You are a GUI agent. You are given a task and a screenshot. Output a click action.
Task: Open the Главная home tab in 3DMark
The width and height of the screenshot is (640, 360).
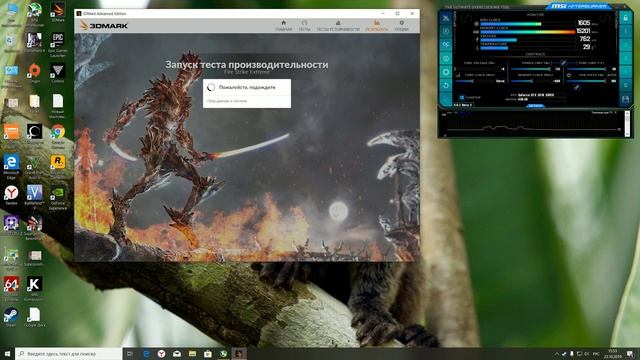(283, 26)
